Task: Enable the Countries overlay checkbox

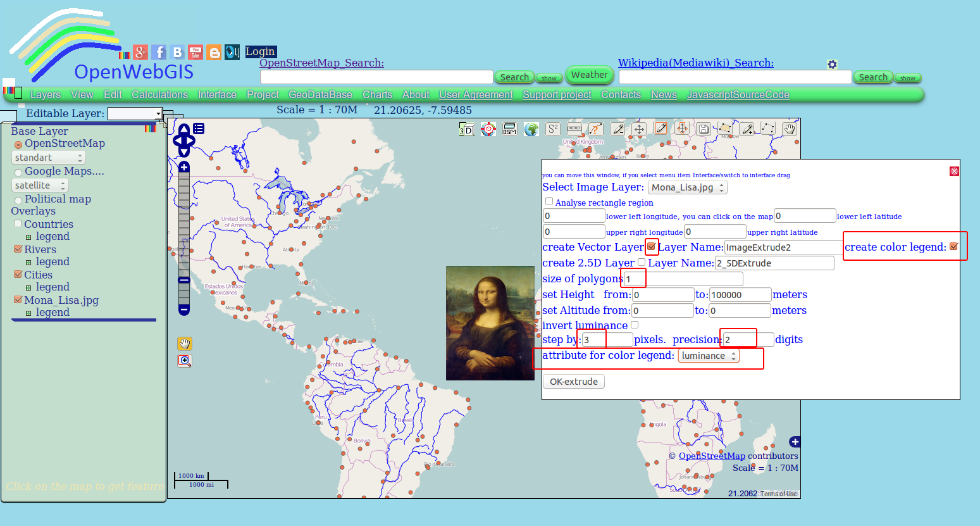Action: point(18,223)
